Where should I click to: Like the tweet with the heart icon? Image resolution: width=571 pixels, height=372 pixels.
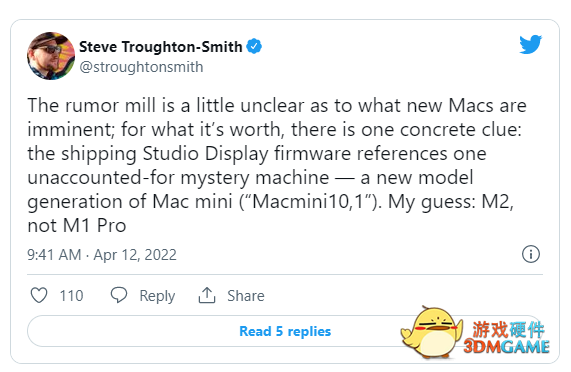pyautogui.click(x=39, y=295)
